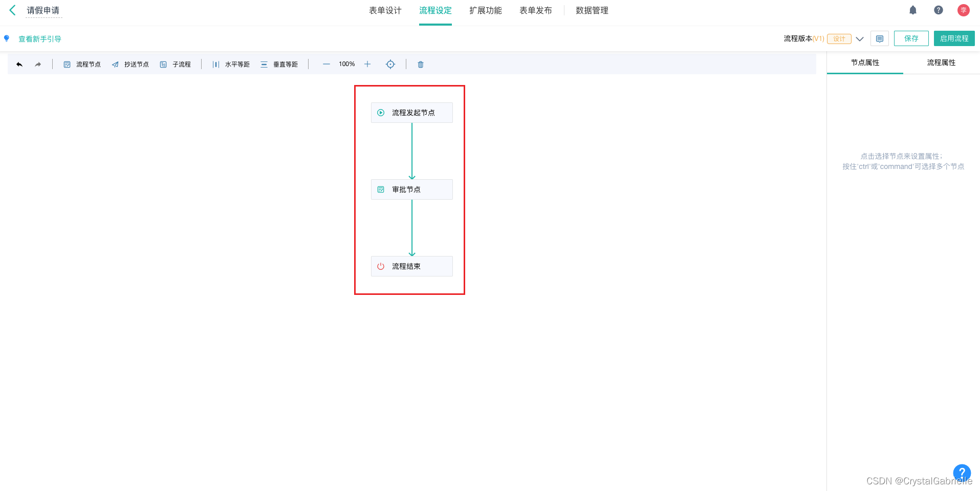Click the 启用流程 button
Viewport: 980px width, 491px height.
[x=954, y=38]
